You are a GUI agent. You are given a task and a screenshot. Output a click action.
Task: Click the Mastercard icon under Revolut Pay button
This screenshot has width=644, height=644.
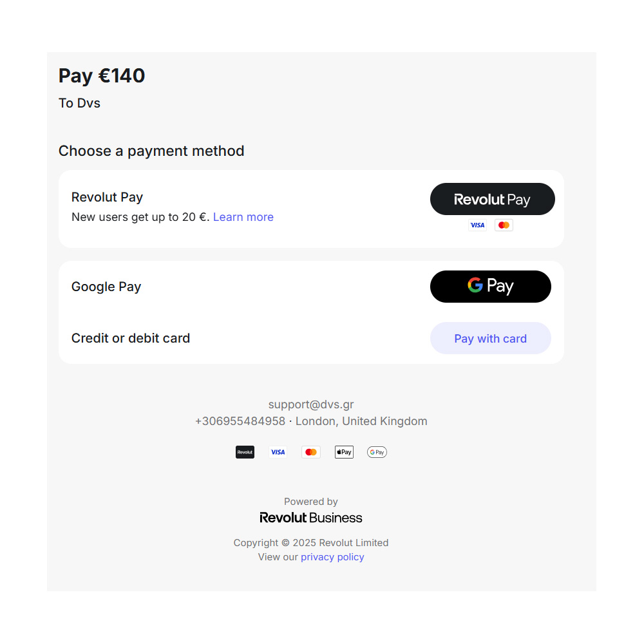pyautogui.click(x=504, y=225)
